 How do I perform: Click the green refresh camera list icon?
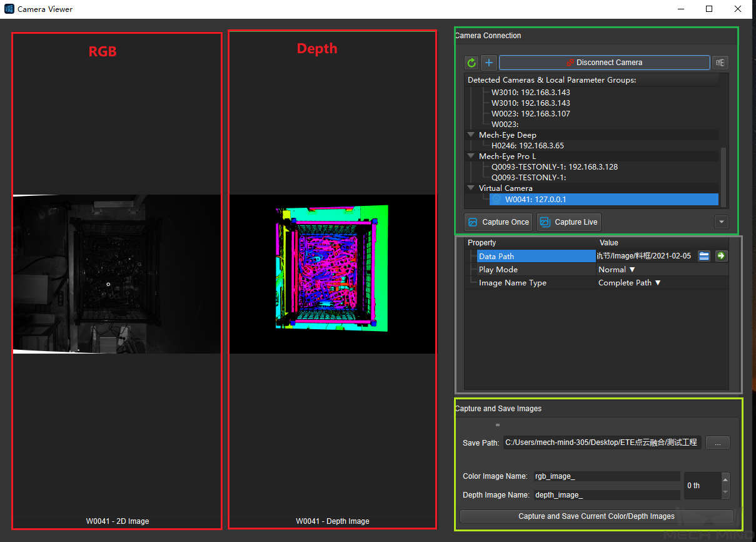(x=471, y=63)
